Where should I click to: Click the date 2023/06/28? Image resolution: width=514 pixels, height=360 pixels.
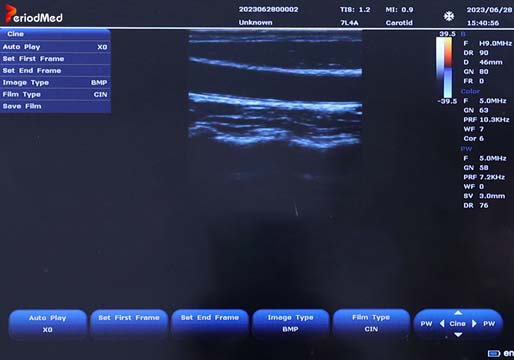[489, 10]
